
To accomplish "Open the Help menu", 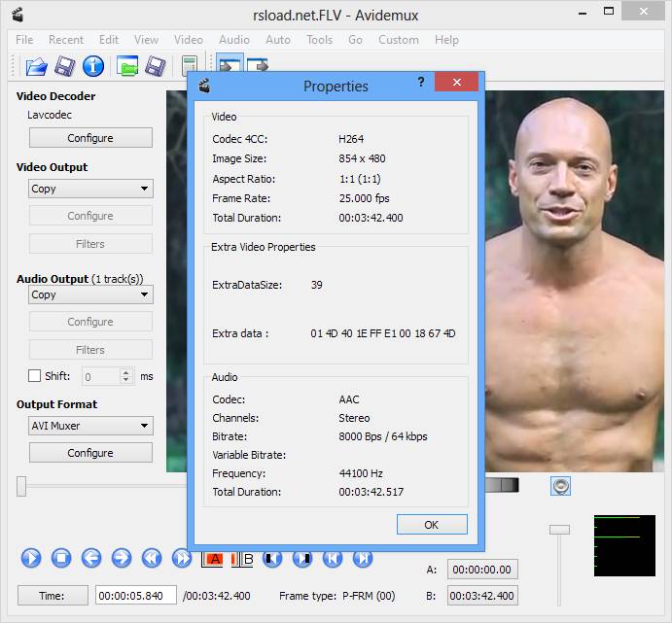I will pos(446,40).
